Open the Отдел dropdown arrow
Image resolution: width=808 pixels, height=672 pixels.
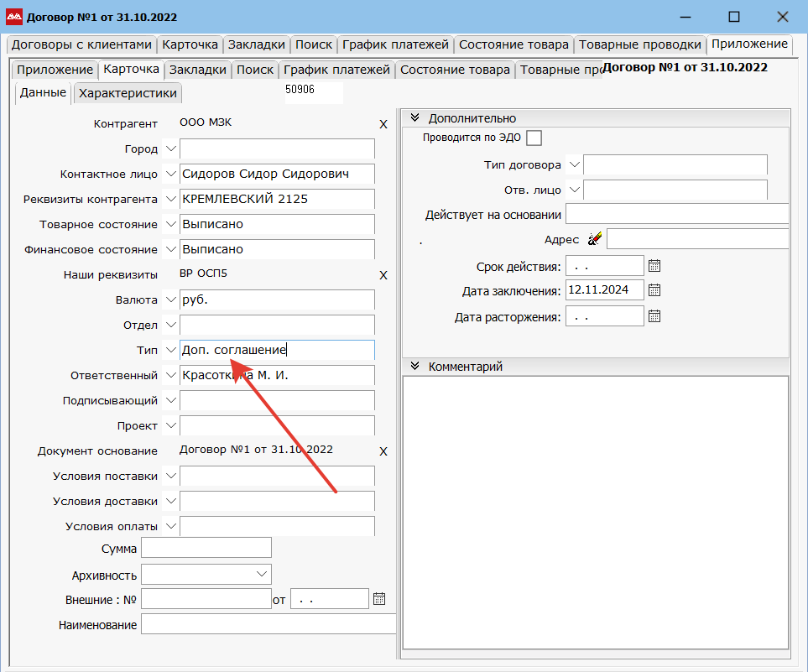click(170, 326)
